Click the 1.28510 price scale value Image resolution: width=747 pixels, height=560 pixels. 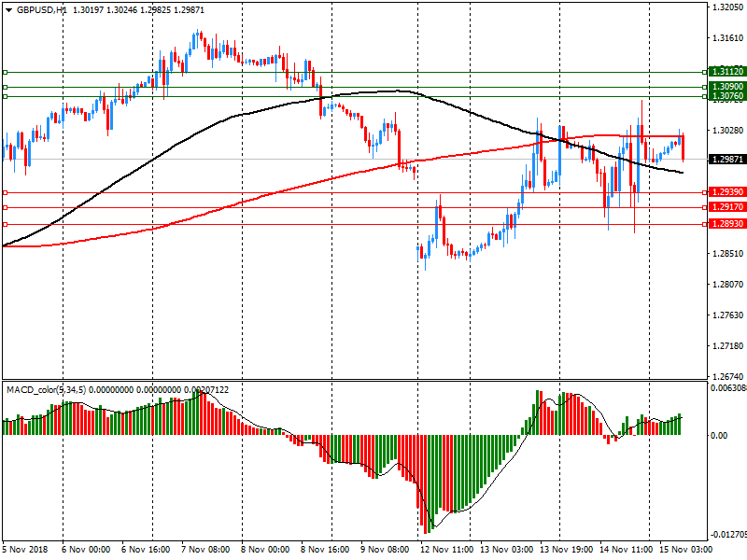726,254
